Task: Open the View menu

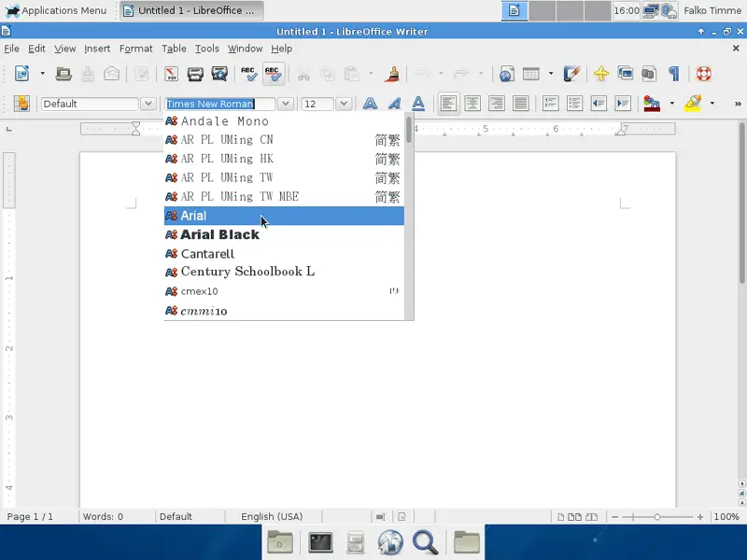Action: 64,49
